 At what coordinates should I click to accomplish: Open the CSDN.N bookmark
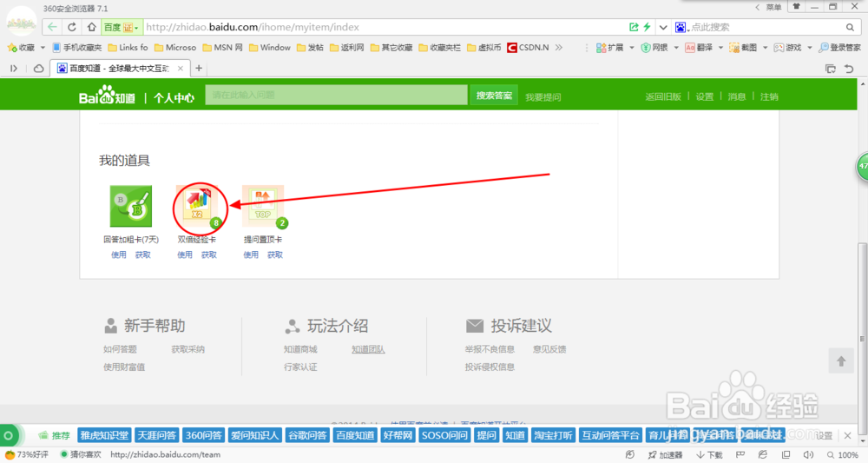point(528,48)
